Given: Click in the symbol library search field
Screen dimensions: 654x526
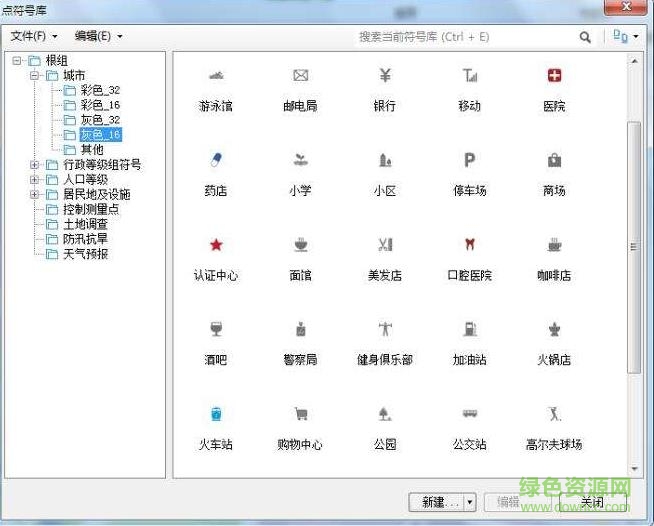Looking at the screenshot, I should 460,37.
